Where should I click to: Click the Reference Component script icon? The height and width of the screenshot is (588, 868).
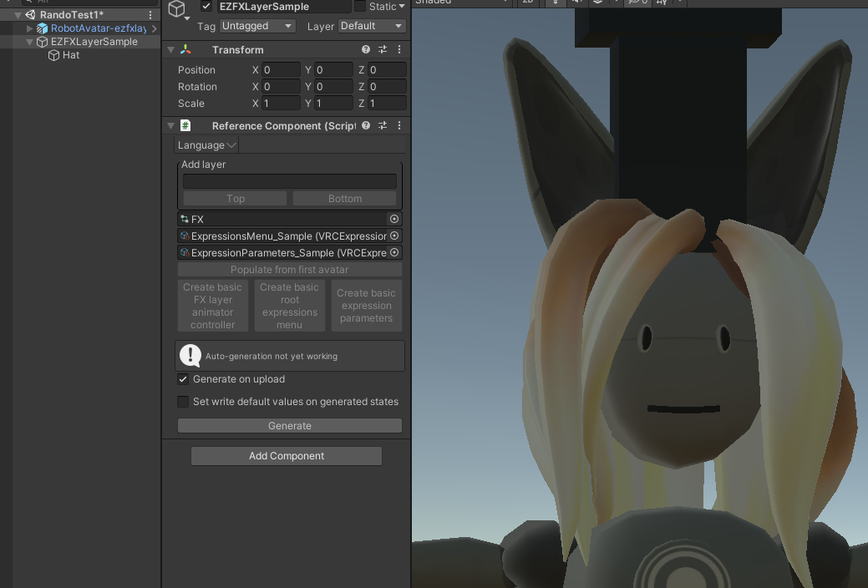(185, 125)
